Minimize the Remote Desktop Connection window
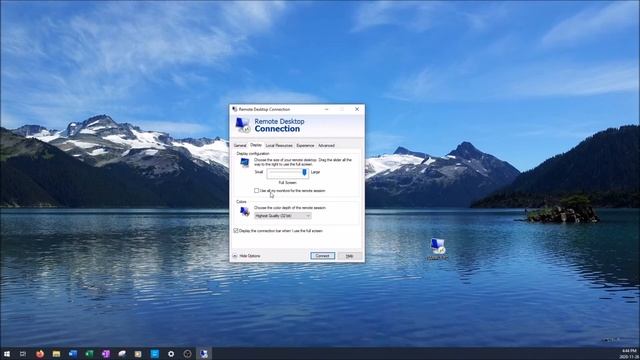640x360 pixels. click(x=327, y=109)
